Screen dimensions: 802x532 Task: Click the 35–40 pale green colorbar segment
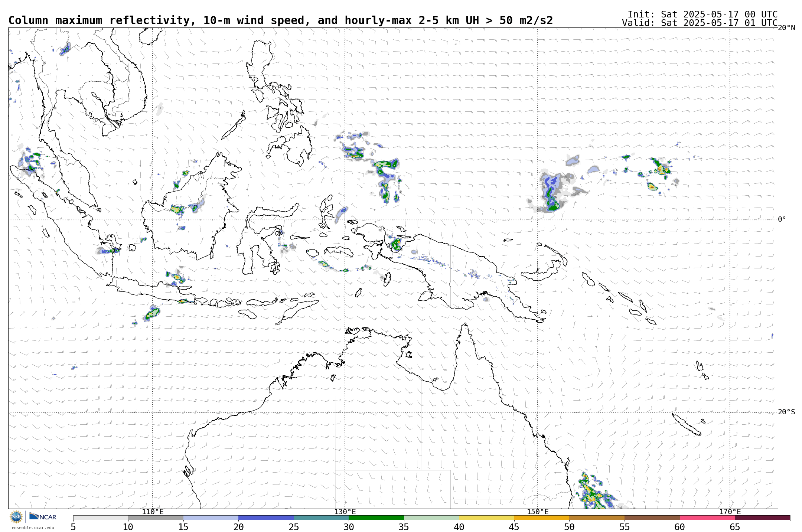pos(431,518)
